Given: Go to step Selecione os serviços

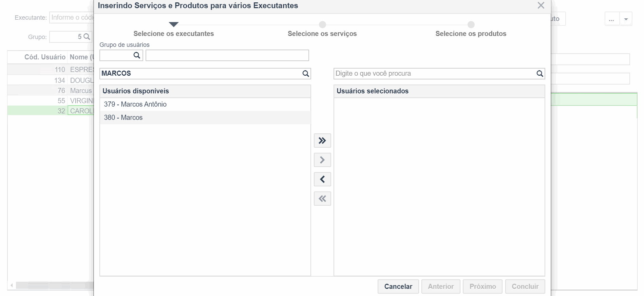Looking at the screenshot, I should tap(322, 34).
